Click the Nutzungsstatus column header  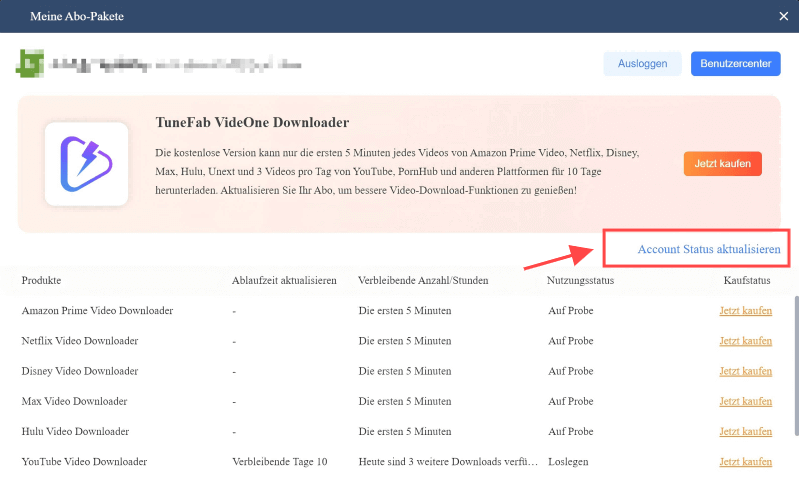[581, 281]
